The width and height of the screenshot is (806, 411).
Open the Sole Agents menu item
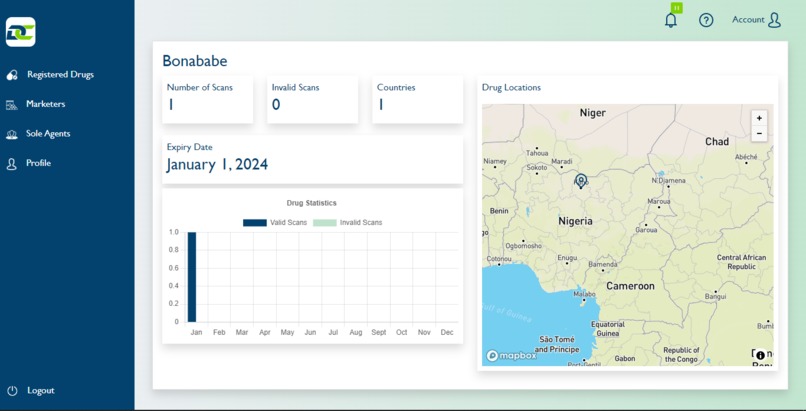(x=48, y=134)
